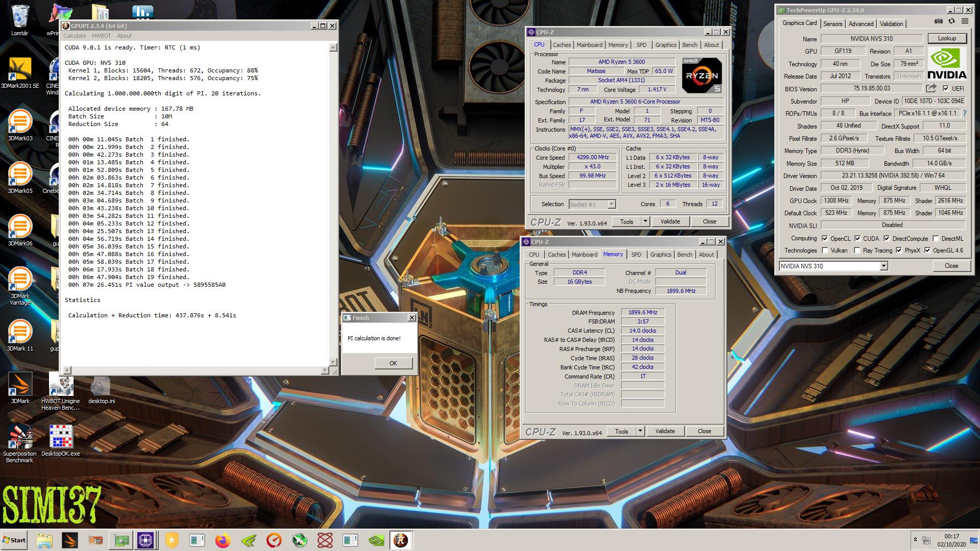Click the GPUPI horizontal scrollbar left arrow

[67, 370]
